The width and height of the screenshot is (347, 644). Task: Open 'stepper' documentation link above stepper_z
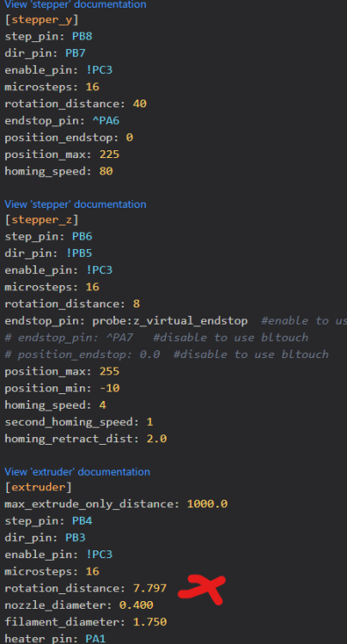click(75, 204)
